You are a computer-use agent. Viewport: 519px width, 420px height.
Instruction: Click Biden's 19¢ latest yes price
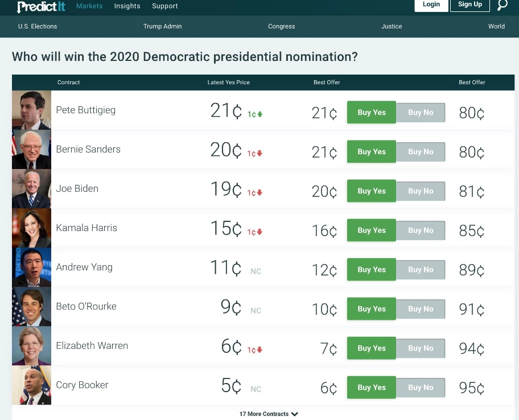coord(226,190)
